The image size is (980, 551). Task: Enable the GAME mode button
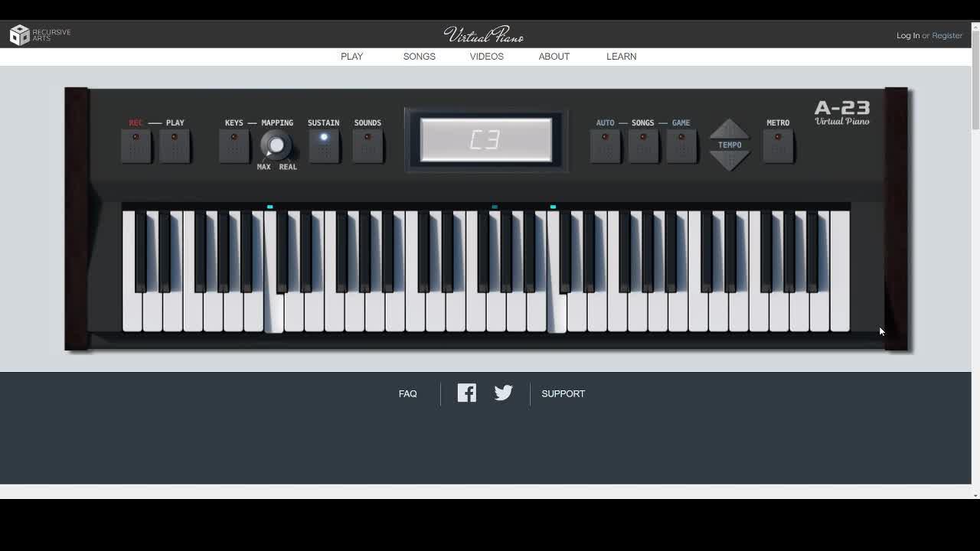(x=681, y=145)
